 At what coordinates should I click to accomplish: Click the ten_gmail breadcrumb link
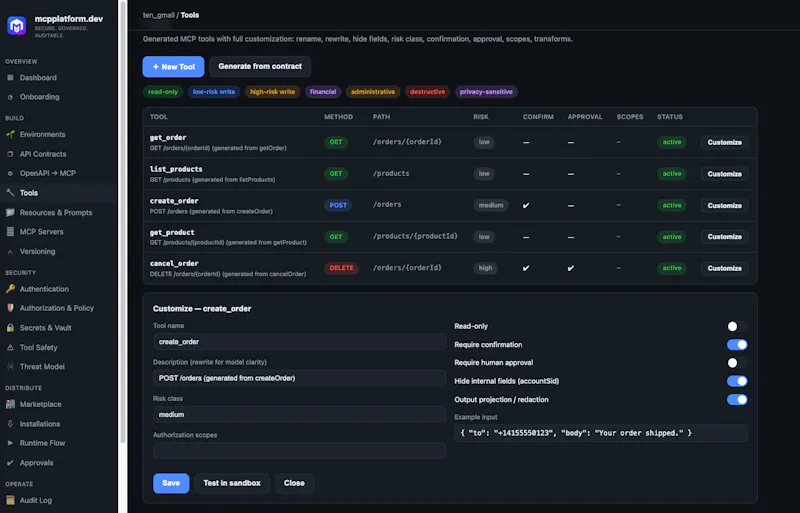(159, 15)
